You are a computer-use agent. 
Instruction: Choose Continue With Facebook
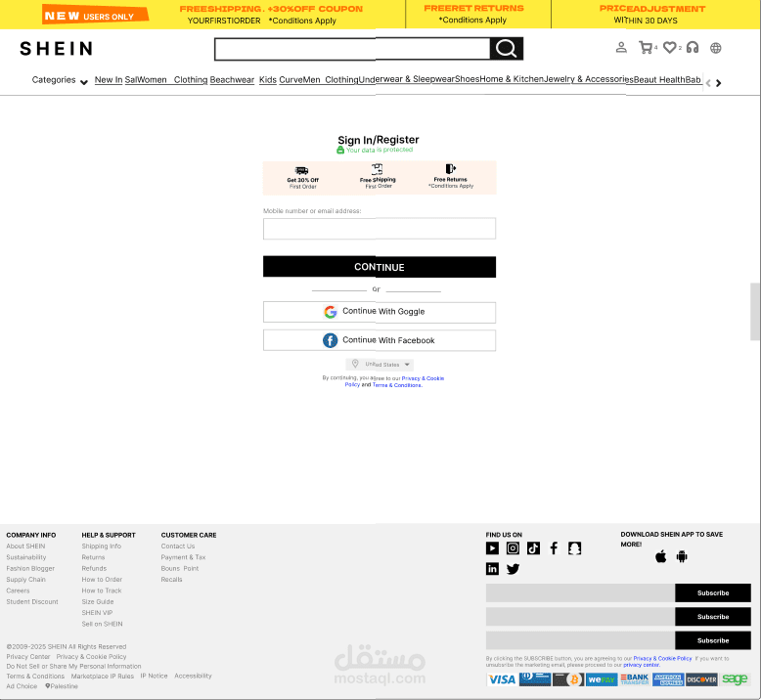pyautogui.click(x=380, y=340)
